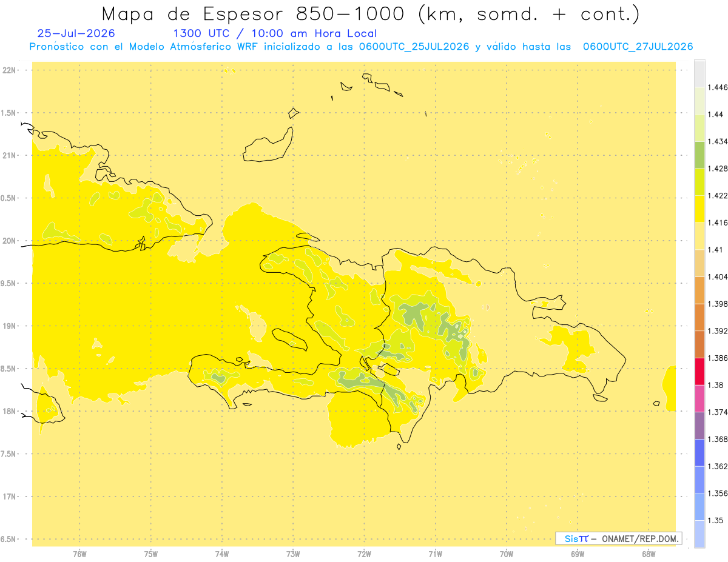
Task: Select the pale yellow swatch between 1.41 and 1.416
Action: coord(699,236)
